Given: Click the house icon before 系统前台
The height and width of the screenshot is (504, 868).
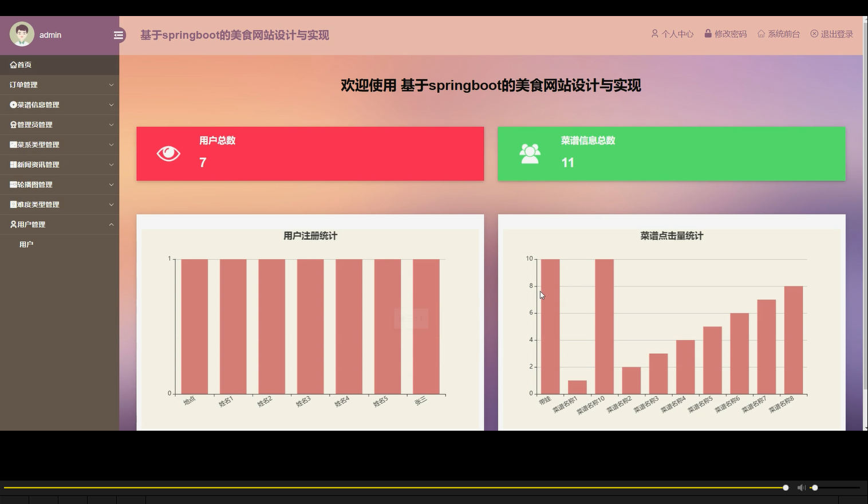Looking at the screenshot, I should [761, 34].
